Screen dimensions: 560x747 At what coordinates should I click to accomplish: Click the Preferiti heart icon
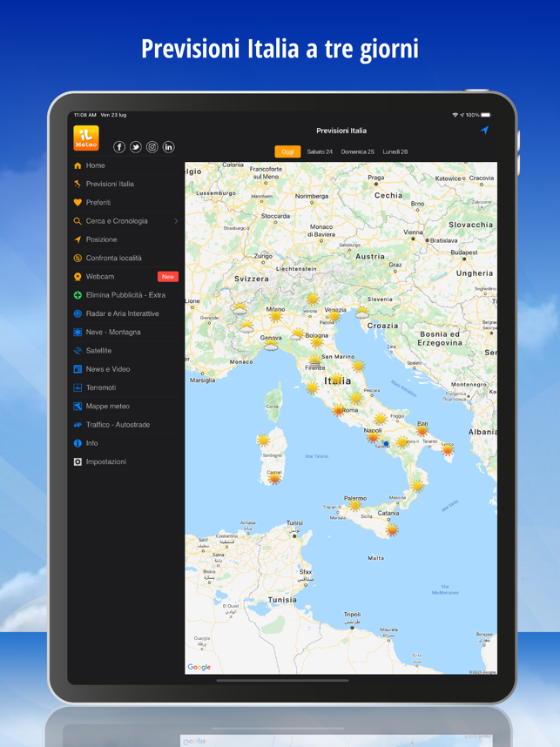click(78, 203)
